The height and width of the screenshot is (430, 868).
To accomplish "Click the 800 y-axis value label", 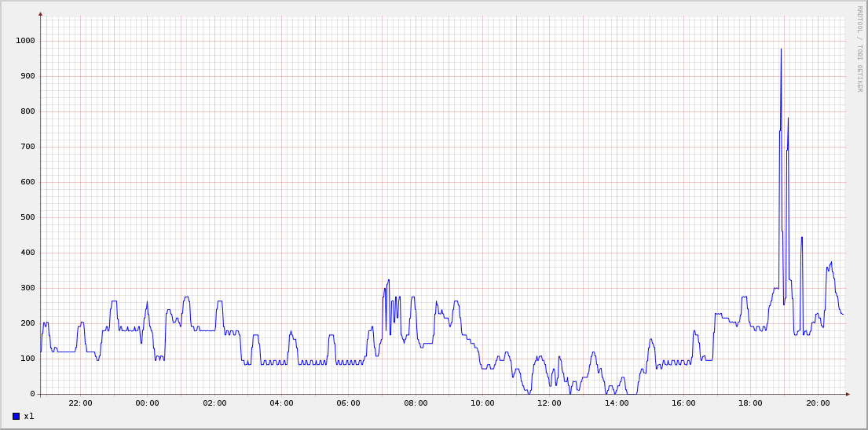I will [28, 111].
